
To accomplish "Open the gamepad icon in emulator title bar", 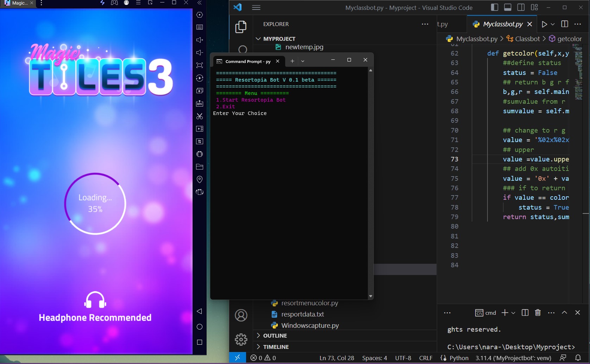I will 114,3.
